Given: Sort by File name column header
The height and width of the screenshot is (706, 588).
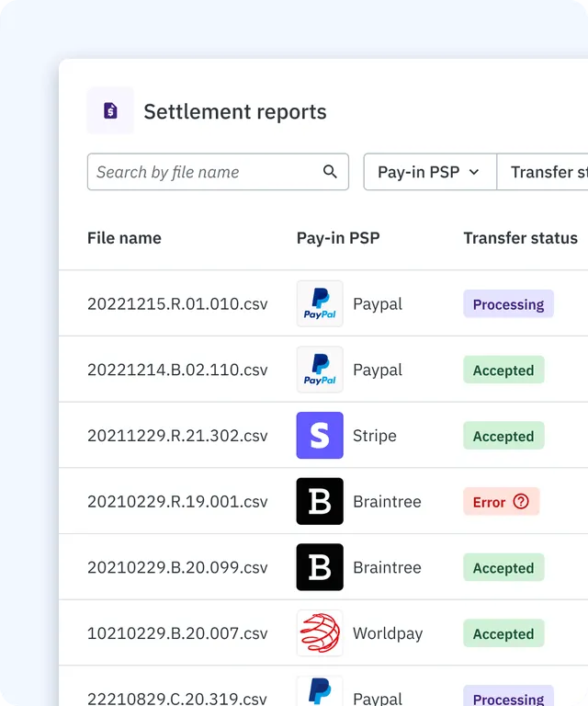Looking at the screenshot, I should 124,238.
